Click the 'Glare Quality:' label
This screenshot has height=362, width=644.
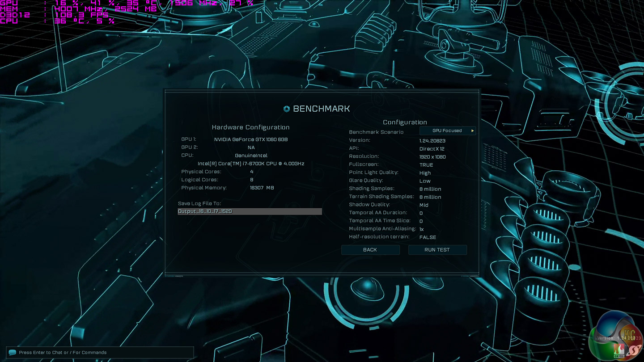pos(366,181)
